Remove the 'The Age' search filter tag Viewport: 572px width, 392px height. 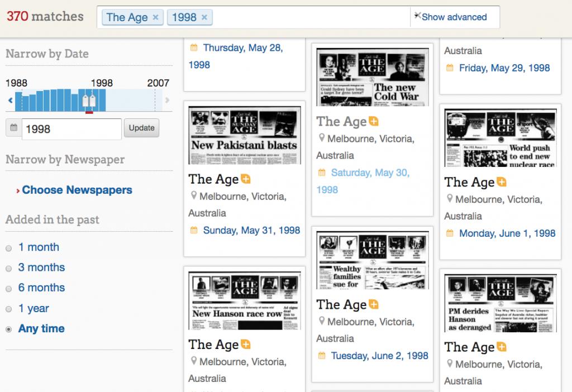tap(155, 17)
